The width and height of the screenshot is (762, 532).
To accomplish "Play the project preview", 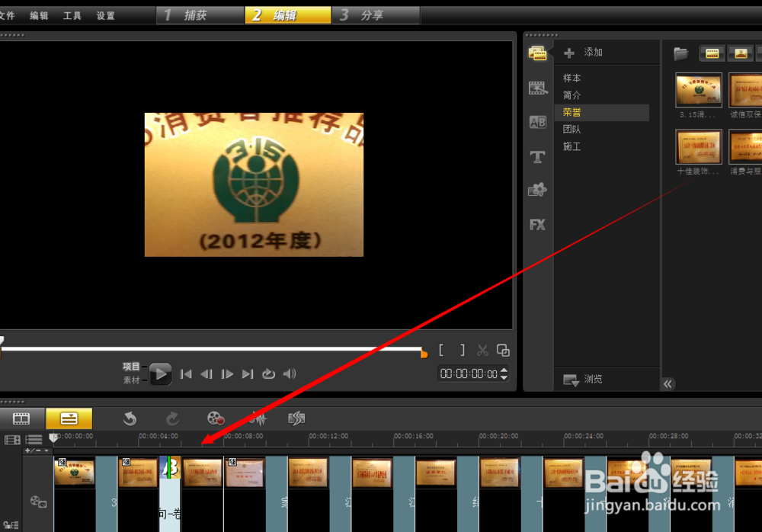I will 160,374.
